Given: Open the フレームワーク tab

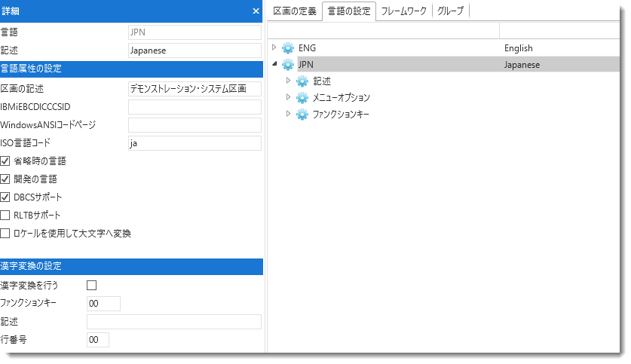Looking at the screenshot, I should (x=404, y=11).
